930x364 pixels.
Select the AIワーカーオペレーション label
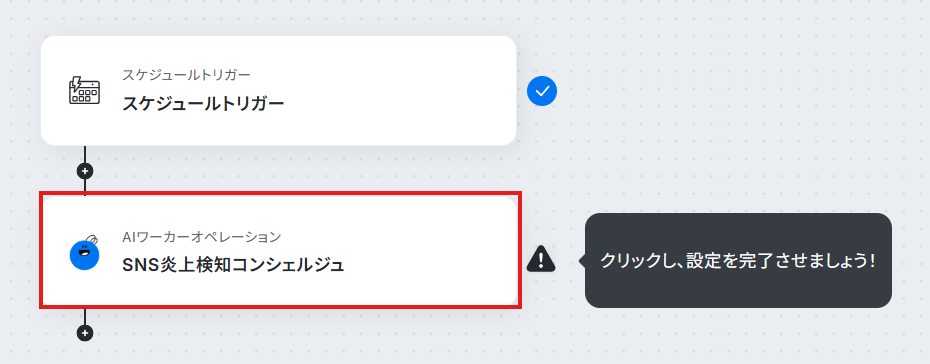pos(201,237)
